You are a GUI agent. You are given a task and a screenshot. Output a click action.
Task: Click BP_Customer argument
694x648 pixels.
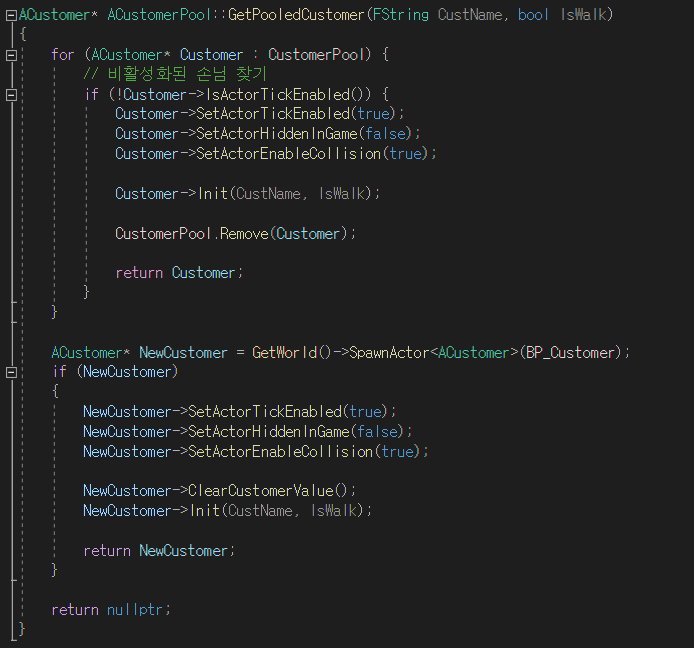tap(571, 353)
